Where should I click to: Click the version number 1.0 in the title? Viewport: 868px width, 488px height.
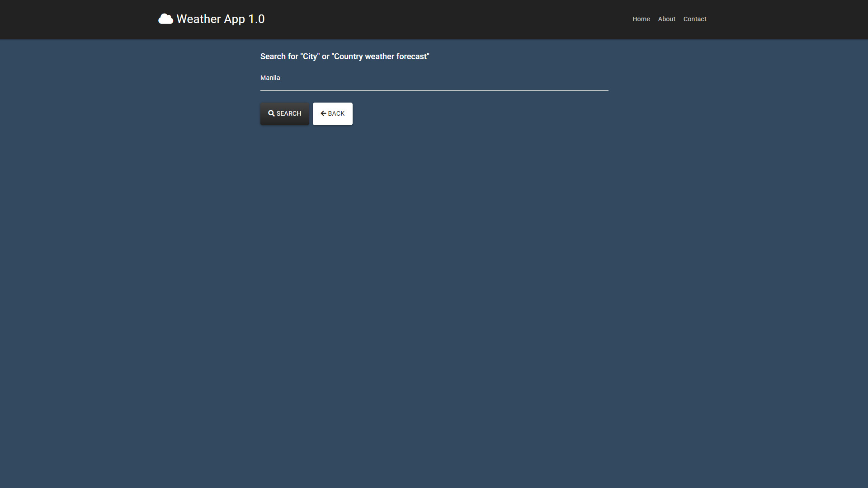256,19
